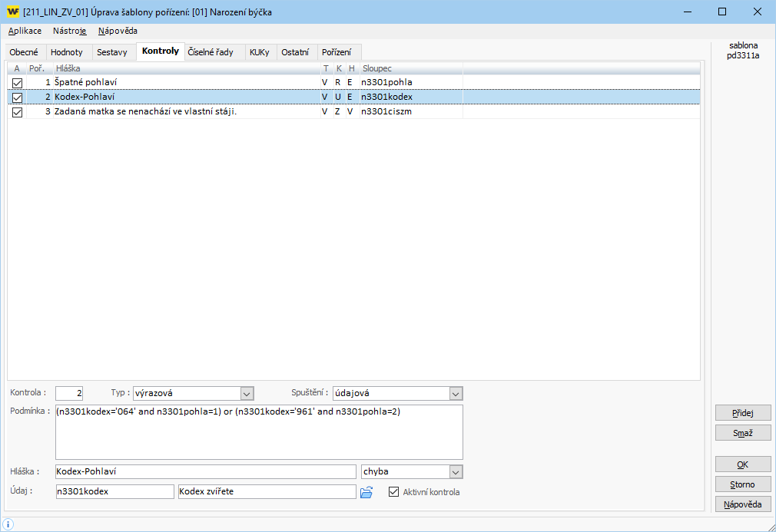Toggle checkbox for Zadaná matka row
The height and width of the screenshot is (532, 776).
point(17,112)
